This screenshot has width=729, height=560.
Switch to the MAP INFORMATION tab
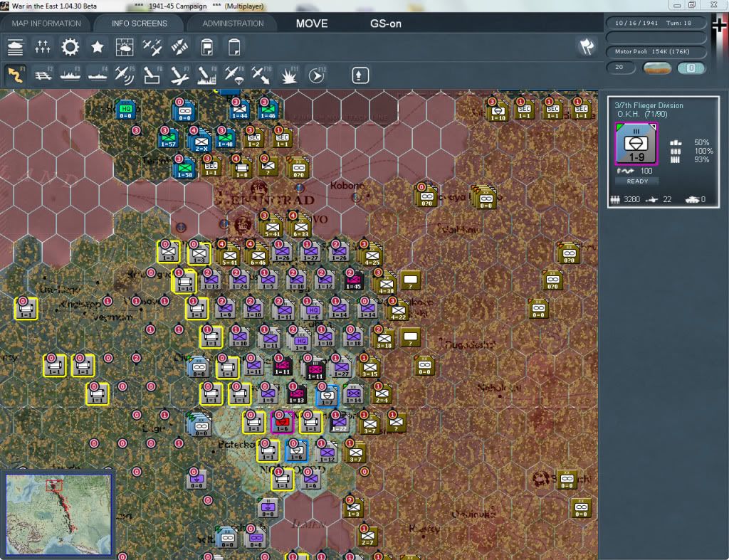coord(46,23)
